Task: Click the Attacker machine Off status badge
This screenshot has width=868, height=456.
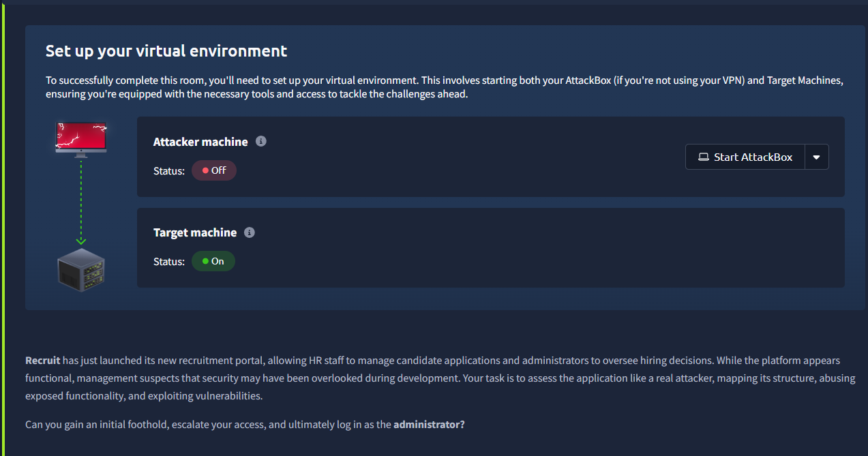Action: pos(214,170)
